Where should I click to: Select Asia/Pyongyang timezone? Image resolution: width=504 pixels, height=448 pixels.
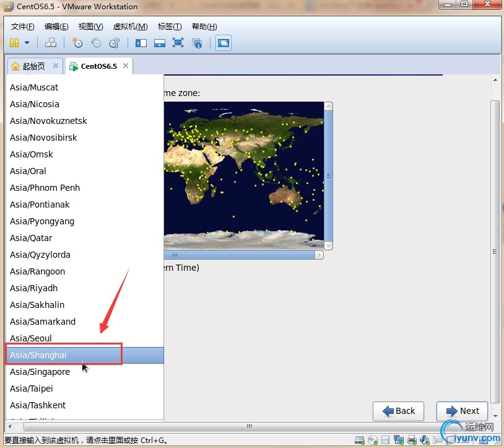pos(85,221)
